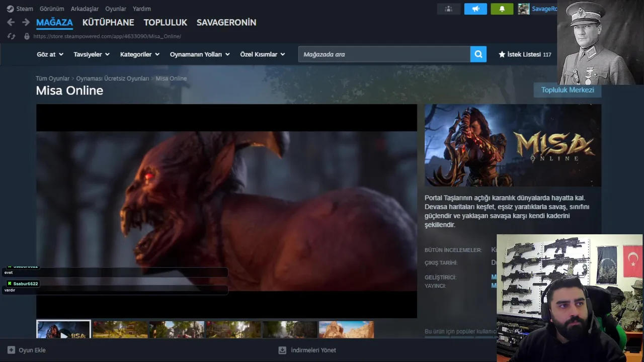
Task: Select the fourth screenshot thumbnail
Action: (233, 329)
